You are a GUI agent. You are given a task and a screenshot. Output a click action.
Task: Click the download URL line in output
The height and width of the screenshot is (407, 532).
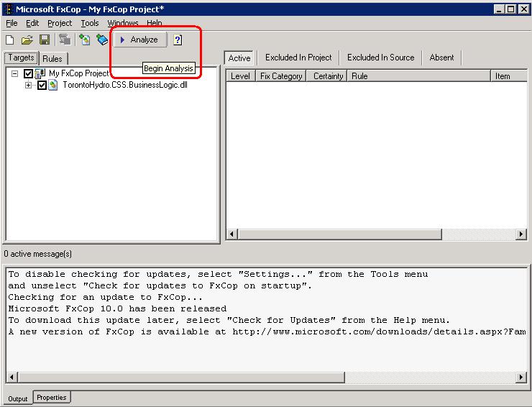[x=267, y=332]
